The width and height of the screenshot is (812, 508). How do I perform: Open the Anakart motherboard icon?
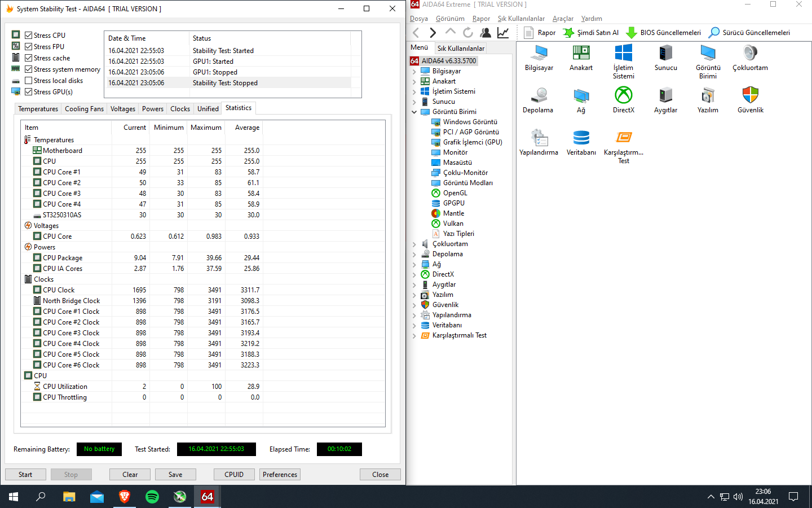point(581,58)
